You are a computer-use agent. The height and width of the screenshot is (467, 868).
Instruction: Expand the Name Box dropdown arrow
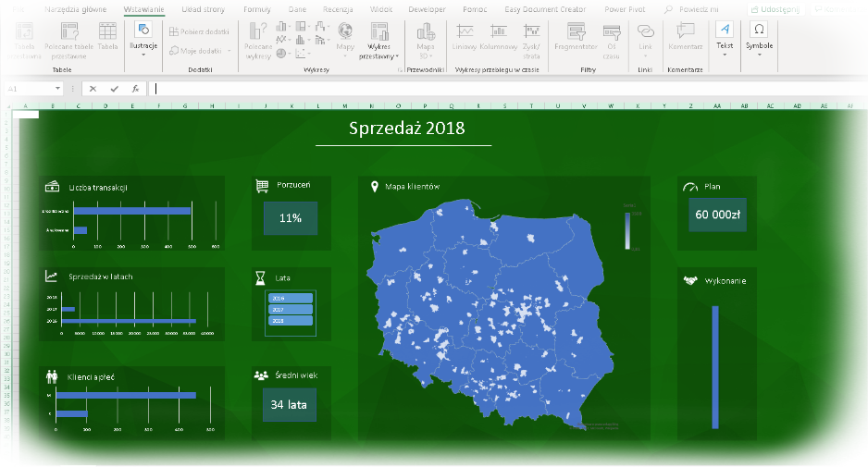tap(57, 89)
